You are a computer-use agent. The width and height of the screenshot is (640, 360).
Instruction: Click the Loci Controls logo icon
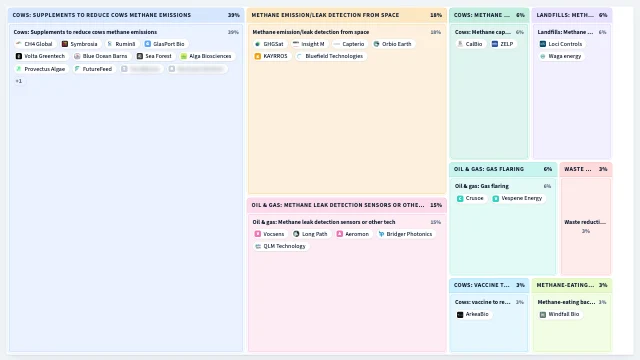[x=542, y=44]
